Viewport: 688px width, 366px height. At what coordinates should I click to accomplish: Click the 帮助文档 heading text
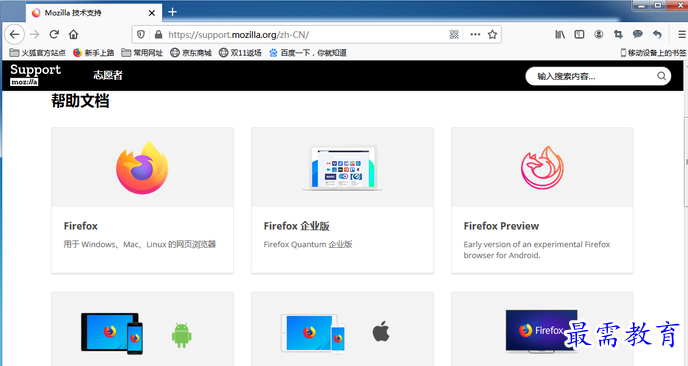tap(80, 101)
